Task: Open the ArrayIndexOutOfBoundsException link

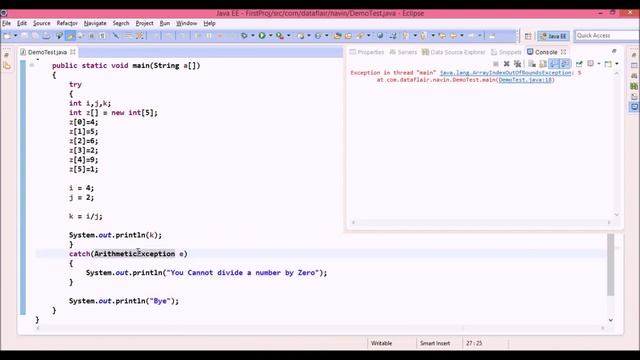Action: click(505, 73)
